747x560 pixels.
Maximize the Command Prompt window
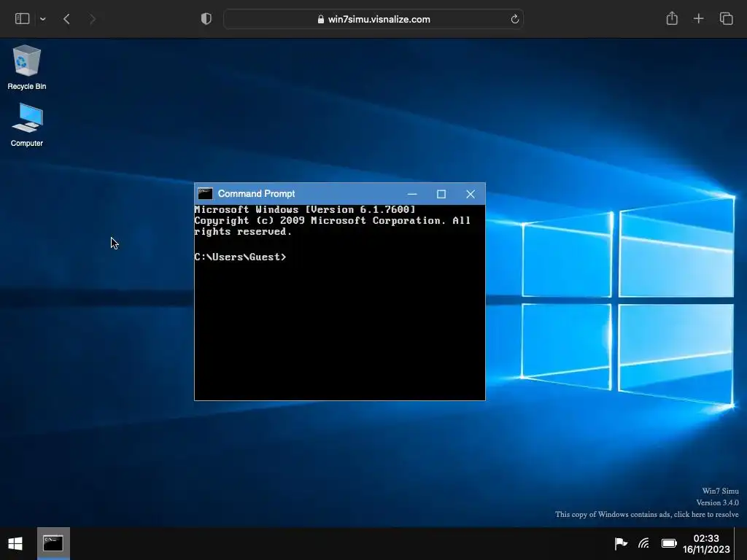[441, 194]
